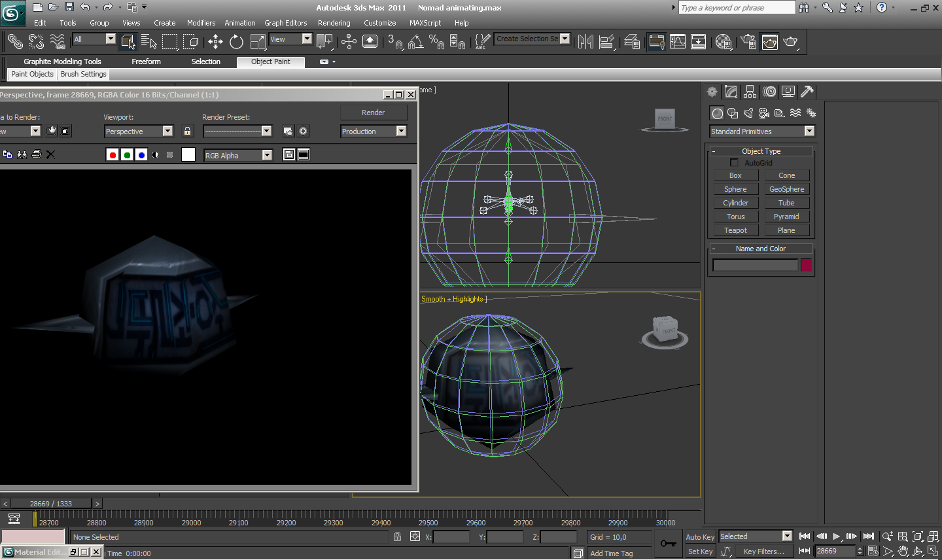The image size is (942, 560).
Task: Click the Align tool icon
Action: [607, 42]
